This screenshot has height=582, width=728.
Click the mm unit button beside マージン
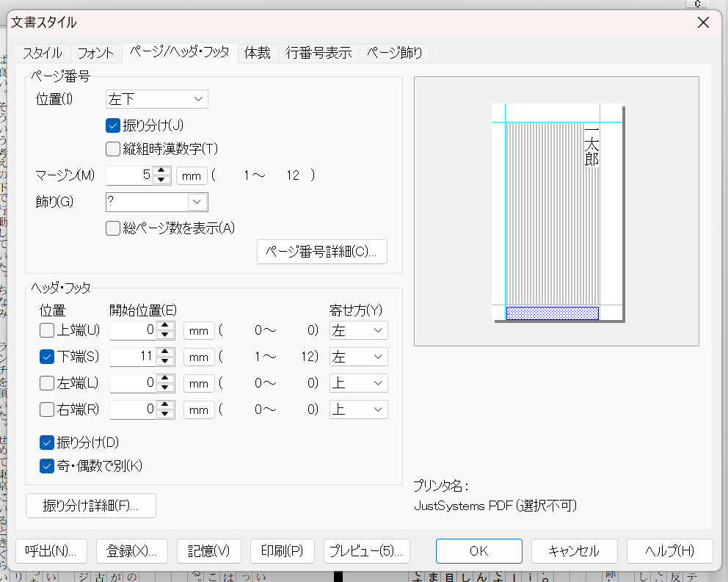(x=192, y=175)
